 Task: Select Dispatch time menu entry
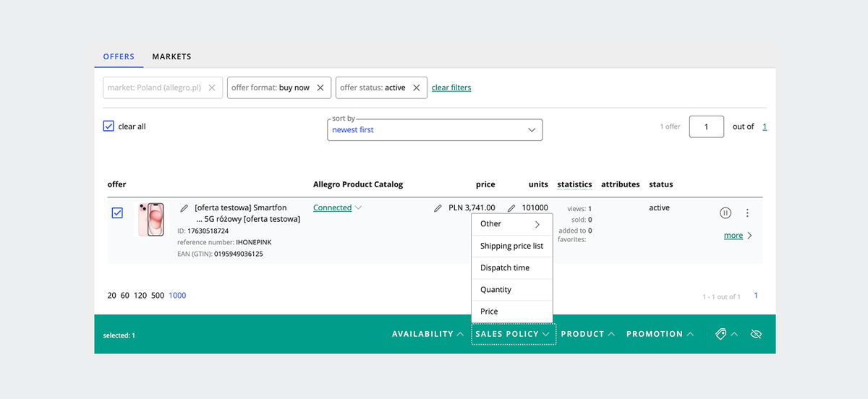(x=505, y=267)
